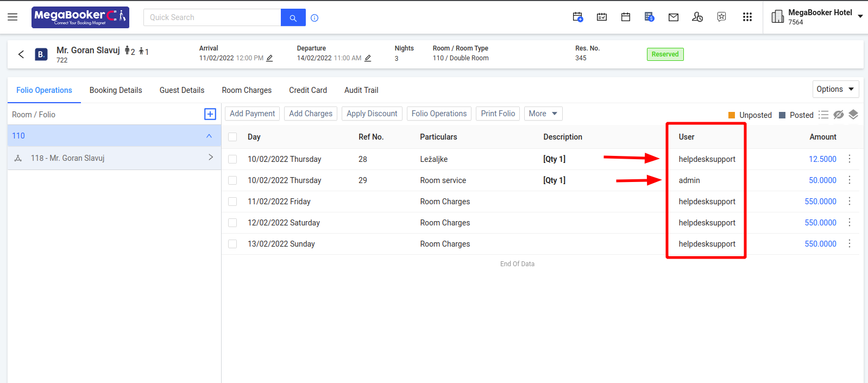Open the add-reservation calendar plus icon
The width and height of the screenshot is (868, 383).
point(578,17)
